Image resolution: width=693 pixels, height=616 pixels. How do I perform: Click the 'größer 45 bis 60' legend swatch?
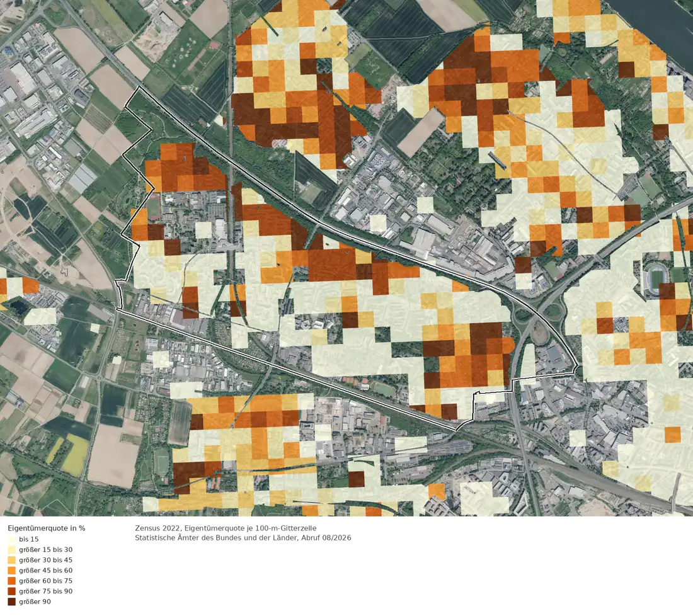[x=11, y=571]
